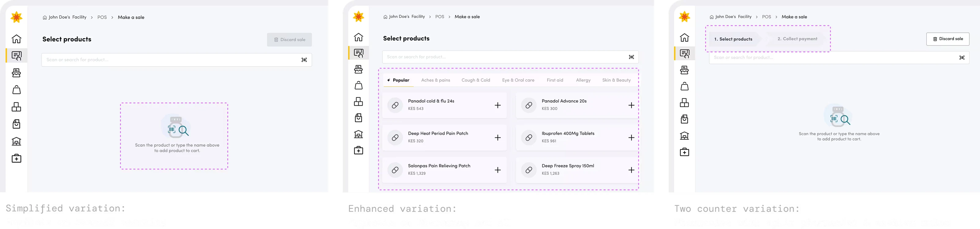980x229 pixels.
Task: Add Panadol cold & flu 24s with plus icon
Action: tap(498, 105)
